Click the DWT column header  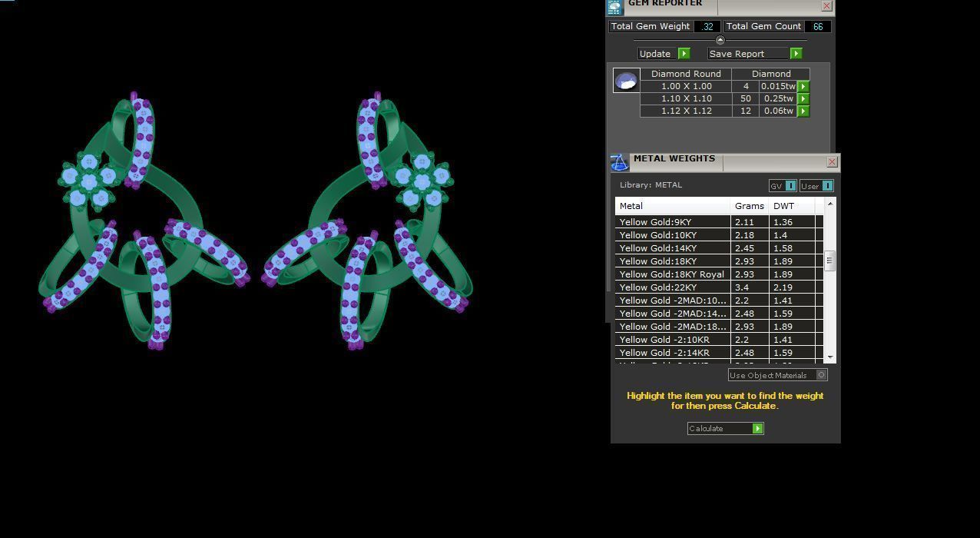[792, 206]
